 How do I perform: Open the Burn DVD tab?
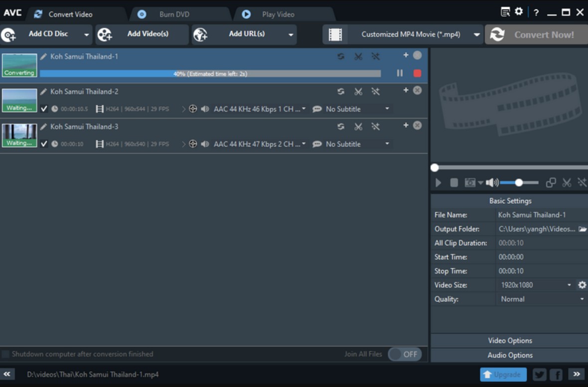pos(173,14)
